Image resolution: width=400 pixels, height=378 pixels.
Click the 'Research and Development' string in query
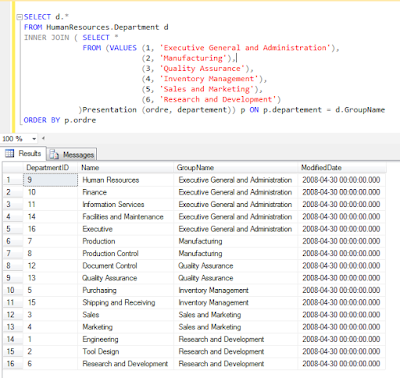point(218,99)
